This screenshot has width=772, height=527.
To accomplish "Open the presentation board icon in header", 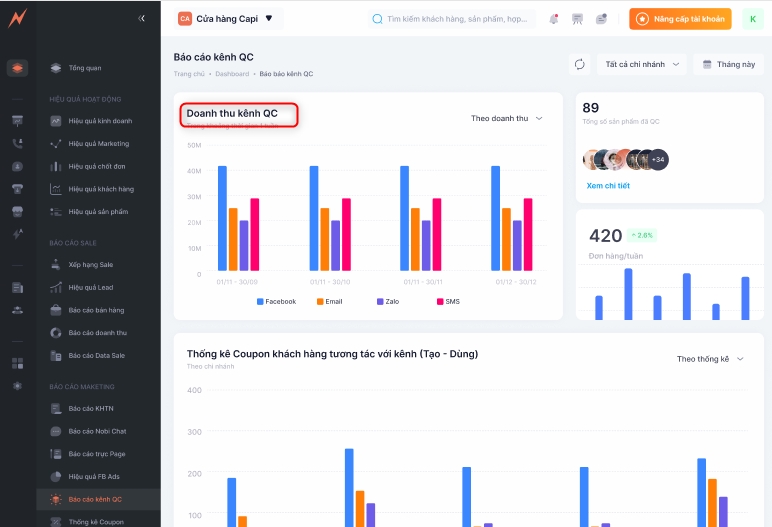I will coord(577,18).
